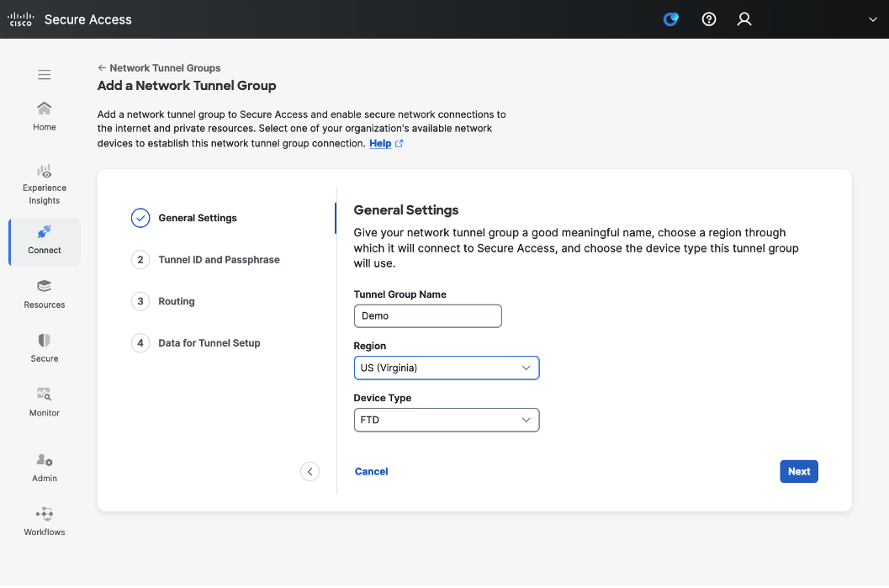Open the Home page
Image resolution: width=889 pixels, height=588 pixels.
[x=44, y=115]
